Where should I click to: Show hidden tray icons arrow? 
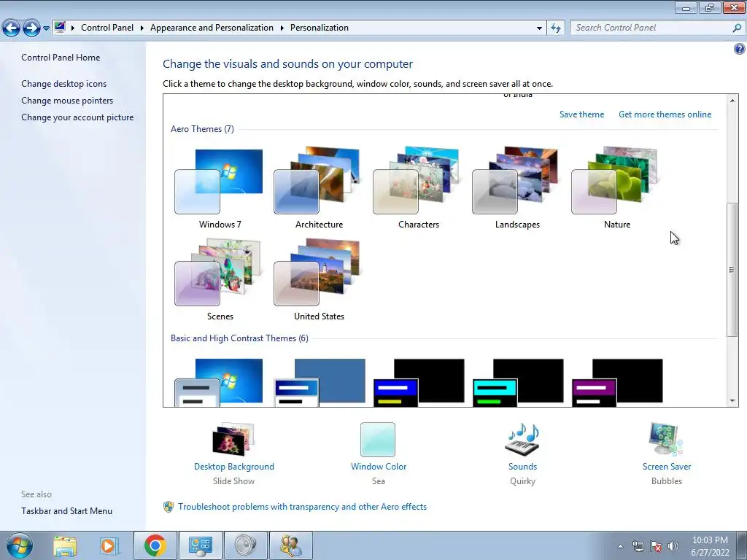620,546
